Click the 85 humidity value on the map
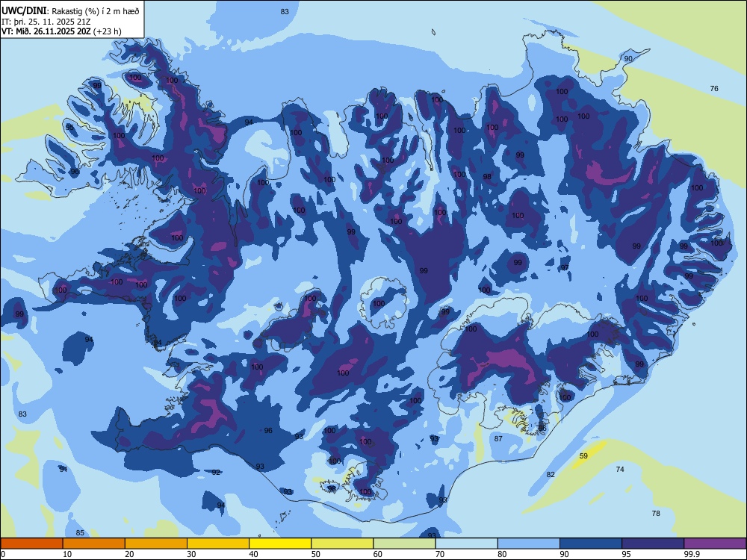The height and width of the screenshot is (560, 747). 80,532
